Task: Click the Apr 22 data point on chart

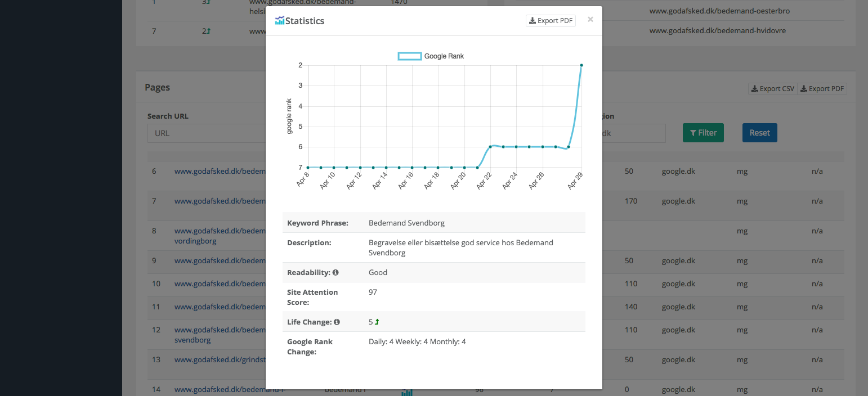Action: click(x=491, y=147)
